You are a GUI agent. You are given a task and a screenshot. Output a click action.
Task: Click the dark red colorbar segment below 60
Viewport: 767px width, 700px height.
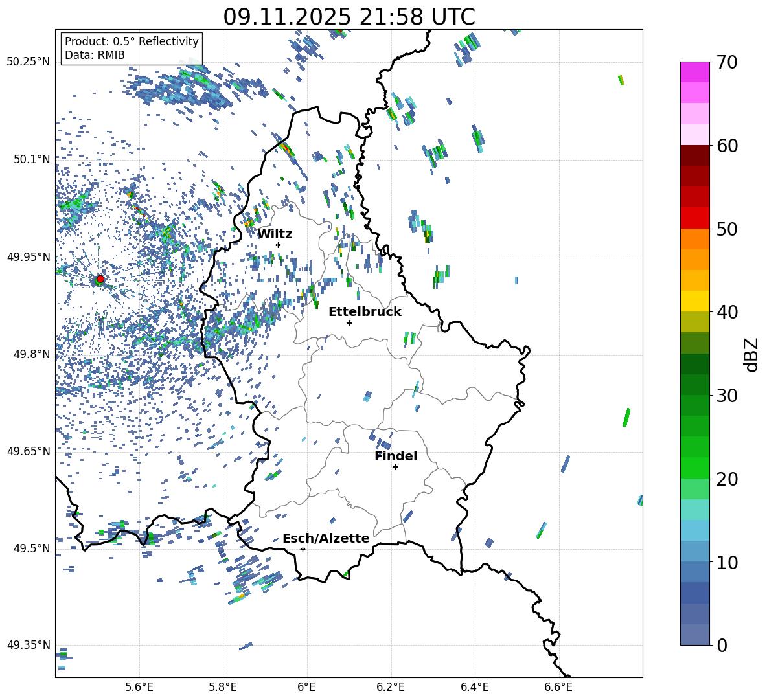click(x=695, y=155)
